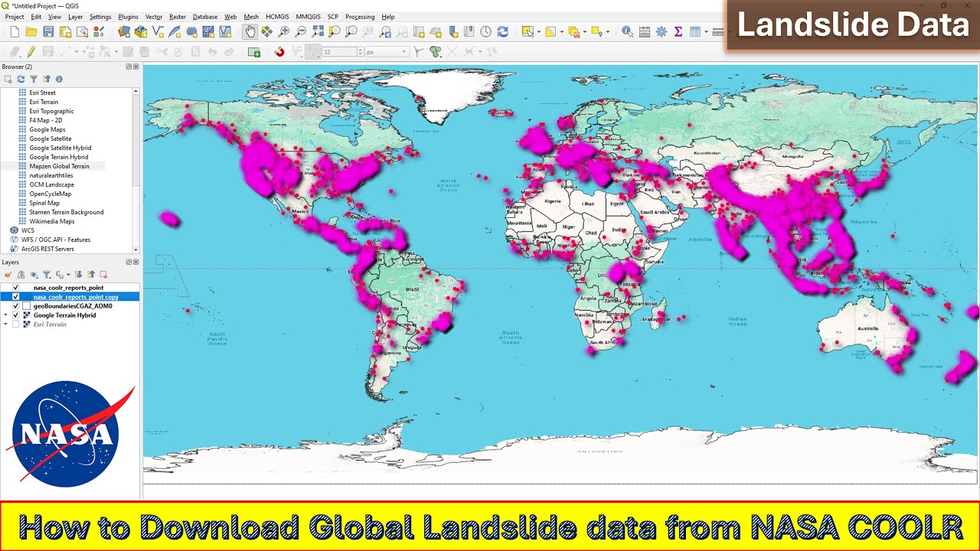
Task: Open a project with the folder icon
Action: (x=31, y=31)
